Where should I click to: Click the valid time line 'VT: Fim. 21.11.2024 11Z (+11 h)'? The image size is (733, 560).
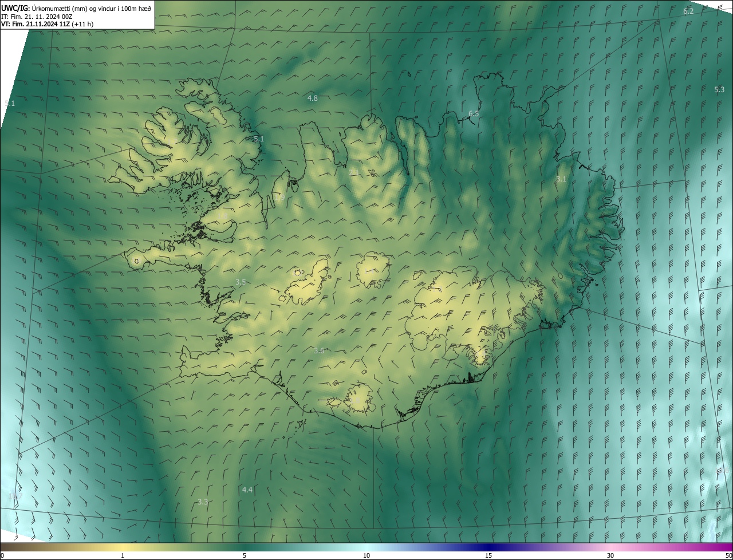click(48, 24)
